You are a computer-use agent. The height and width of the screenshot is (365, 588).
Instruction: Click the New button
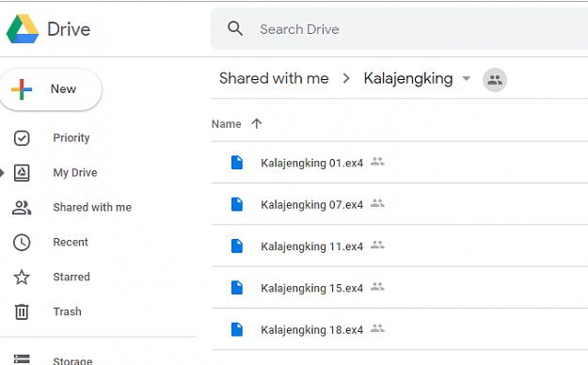(51, 89)
